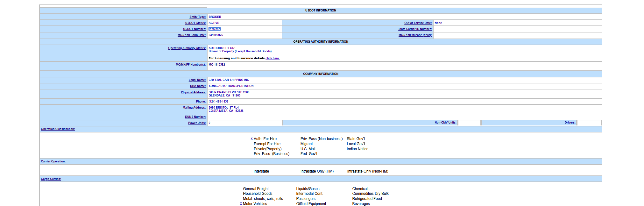Image resolution: width=644 pixels, height=206 pixels.
Task: Click SONIC AUTO TRANSPORTATION text
Action: coord(231,86)
